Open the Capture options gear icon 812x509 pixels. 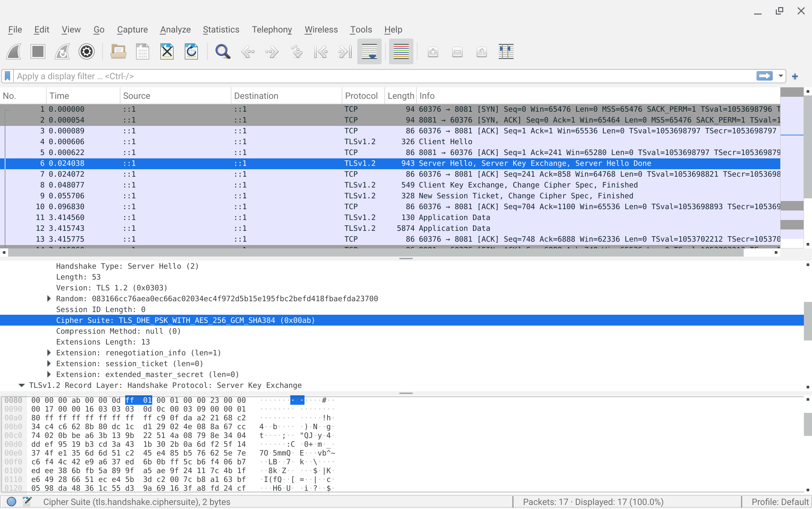point(86,52)
